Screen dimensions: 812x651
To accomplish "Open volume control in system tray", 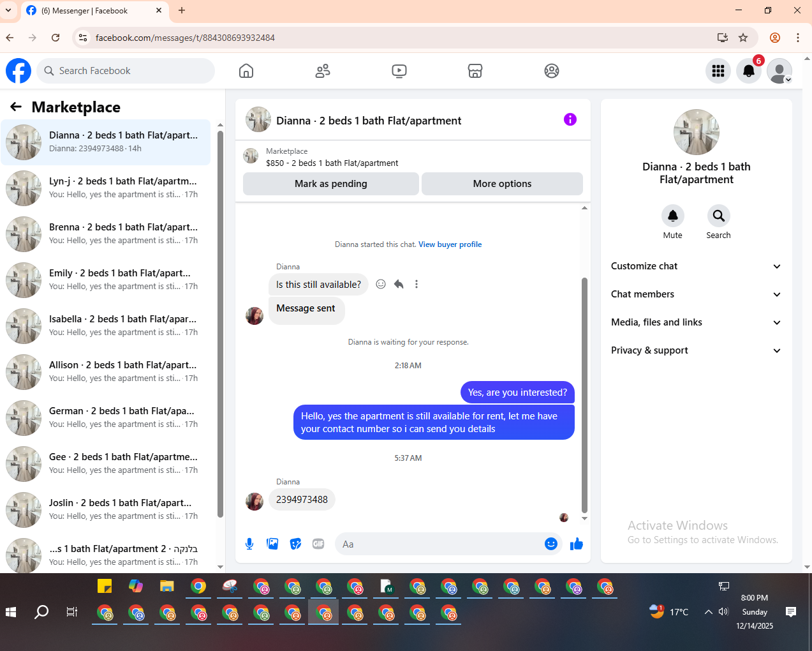I will (x=723, y=611).
